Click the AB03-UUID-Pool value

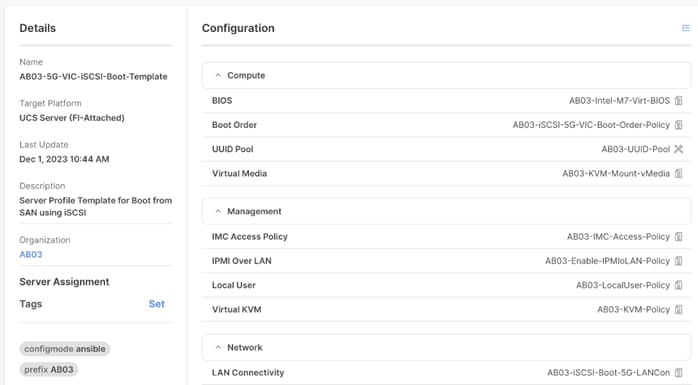click(636, 149)
